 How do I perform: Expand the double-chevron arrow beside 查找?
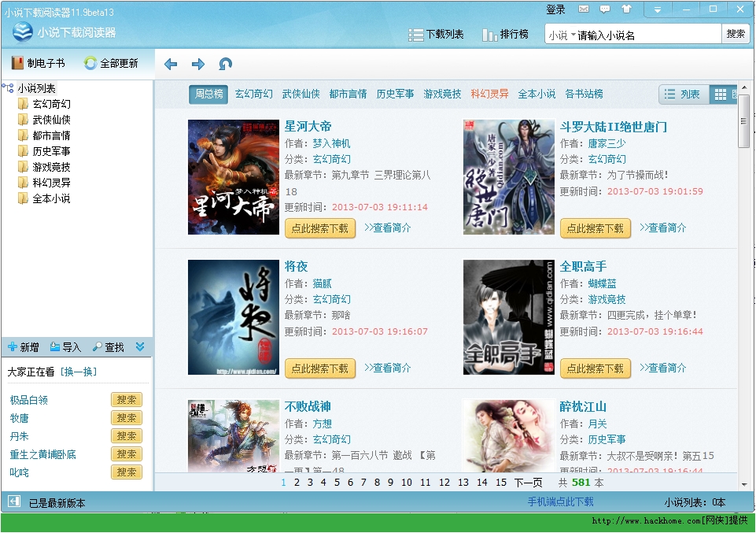click(140, 347)
